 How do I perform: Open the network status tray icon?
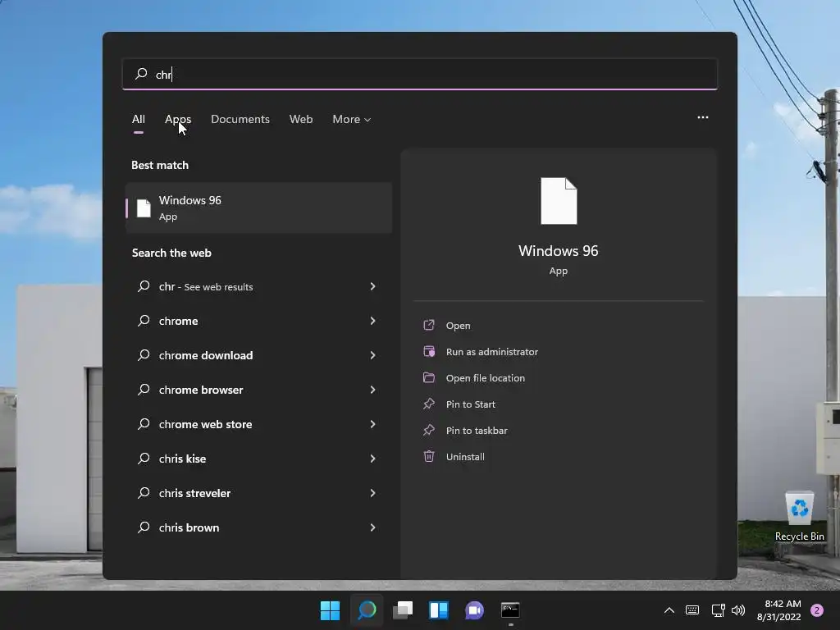pos(718,610)
